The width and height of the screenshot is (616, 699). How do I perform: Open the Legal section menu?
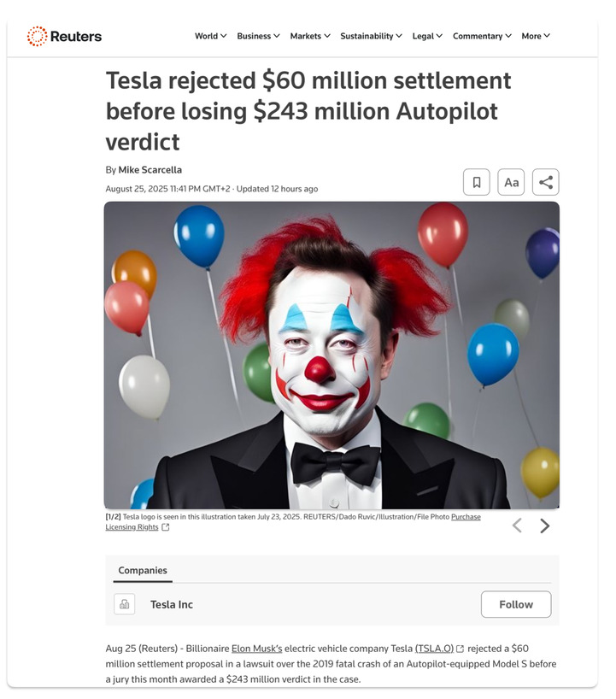(427, 36)
